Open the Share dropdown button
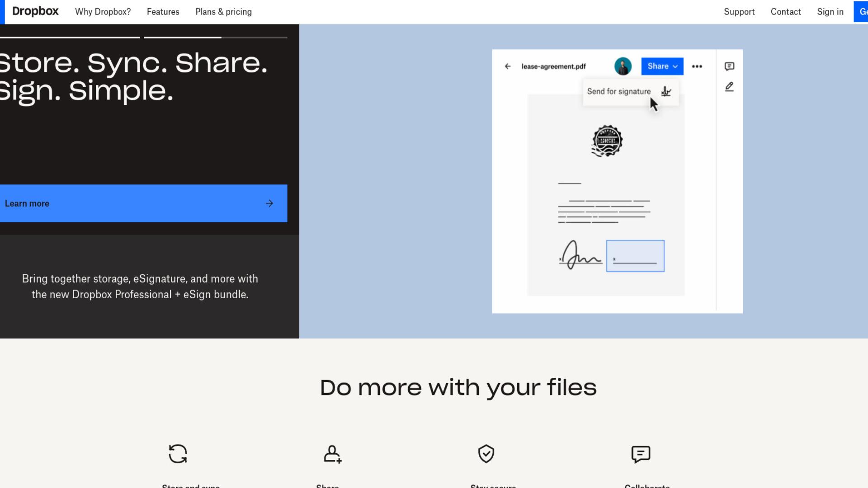This screenshot has width=868, height=488. pos(662,66)
